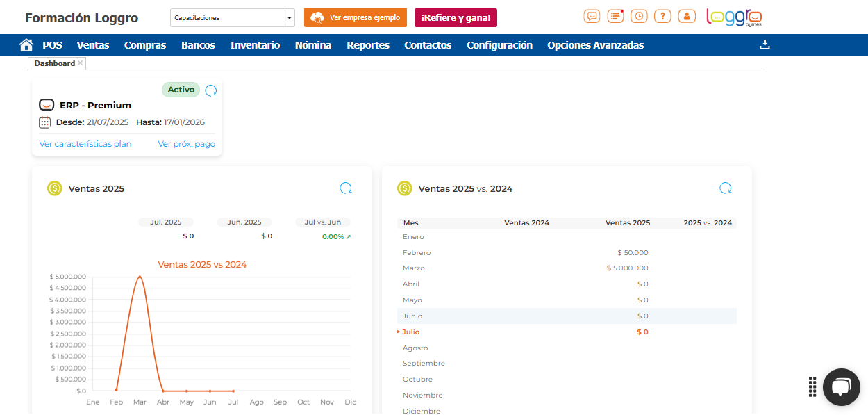Click the Jul. 2025 label pill
This screenshot has height=415, width=868.
(x=165, y=222)
